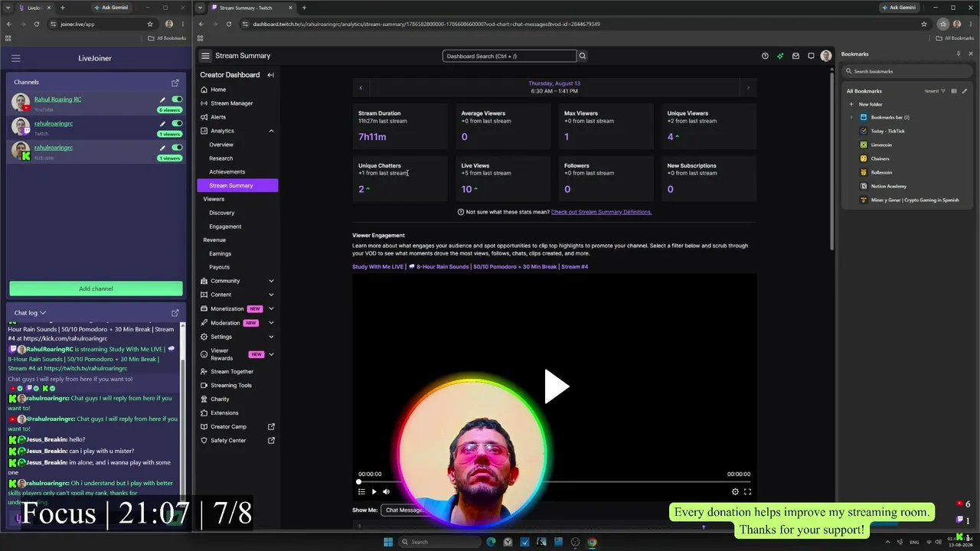980x551 pixels.
Task: Switch the bookmarks view layout icon
Action: point(953,91)
